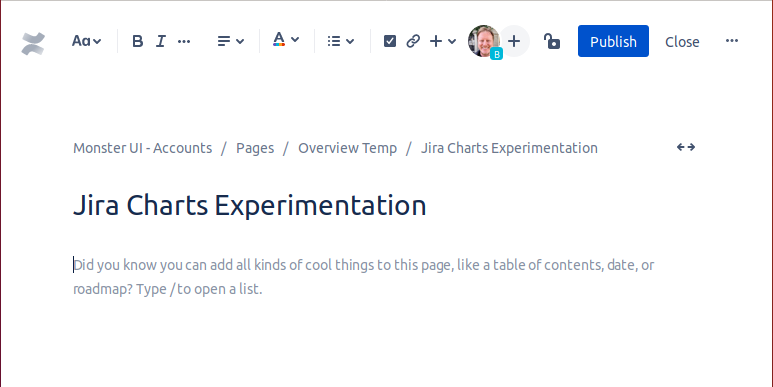Open more formatting options next to italic
Screen dimensions: 773x387
(x=184, y=41)
